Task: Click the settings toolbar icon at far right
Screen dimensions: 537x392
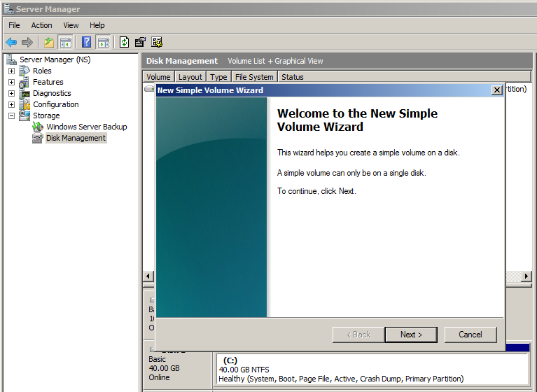Action: 157,43
